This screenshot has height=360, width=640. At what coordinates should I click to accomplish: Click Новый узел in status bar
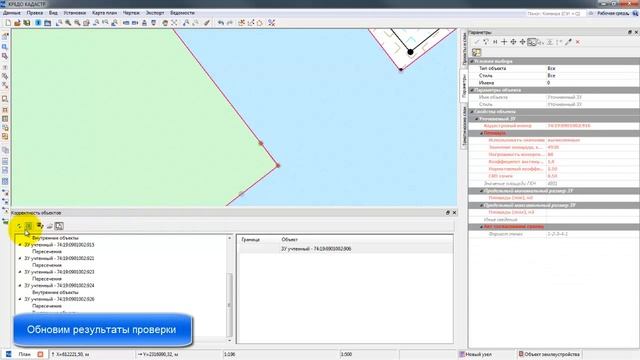tap(476, 354)
